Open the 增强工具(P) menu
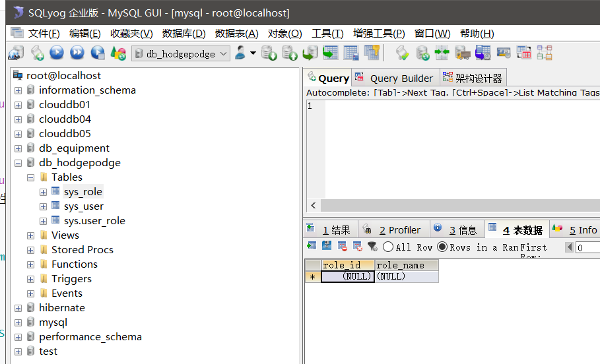The height and width of the screenshot is (364, 600). click(x=379, y=34)
